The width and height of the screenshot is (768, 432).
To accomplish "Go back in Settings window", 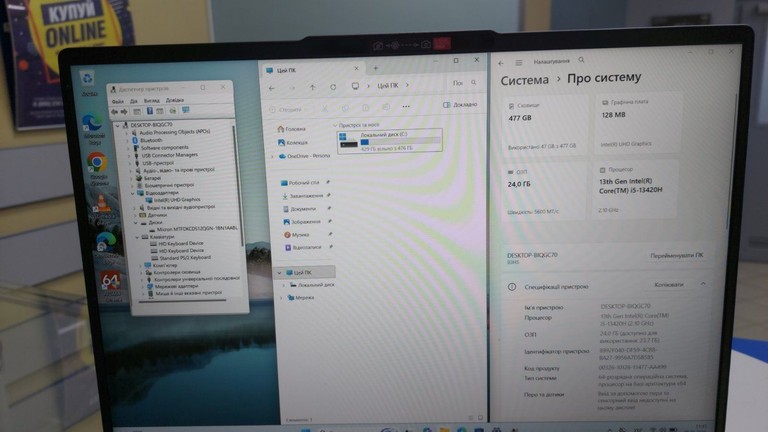I will (x=501, y=63).
